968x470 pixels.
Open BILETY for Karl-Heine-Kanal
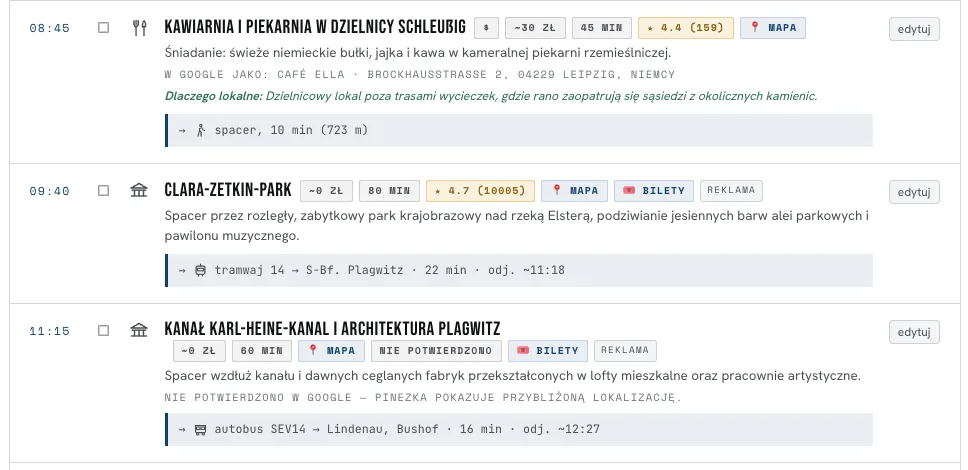click(x=548, y=351)
